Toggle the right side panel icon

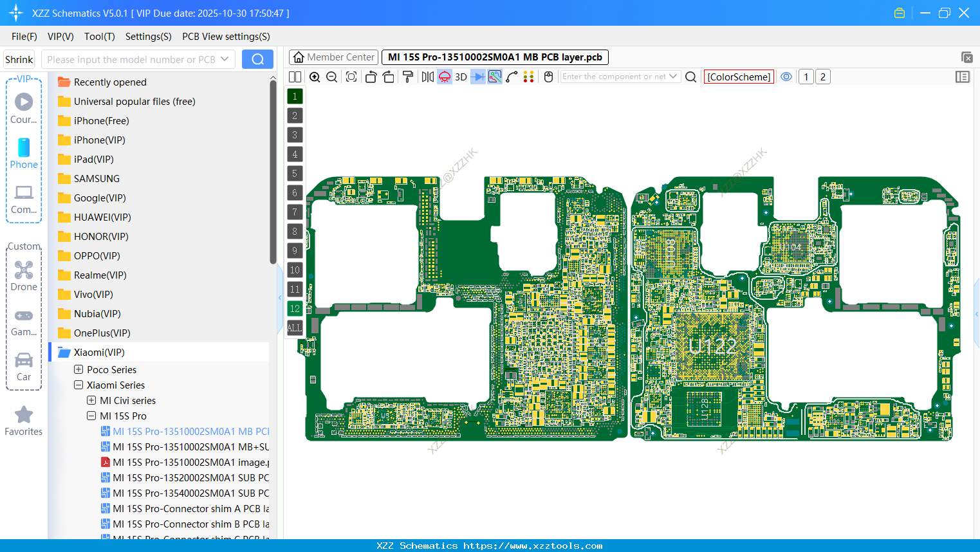pos(963,77)
